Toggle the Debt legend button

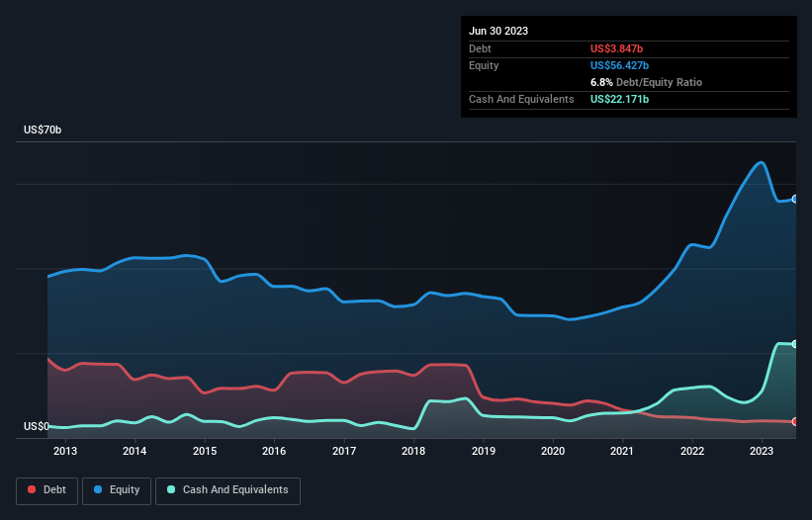click(x=46, y=490)
